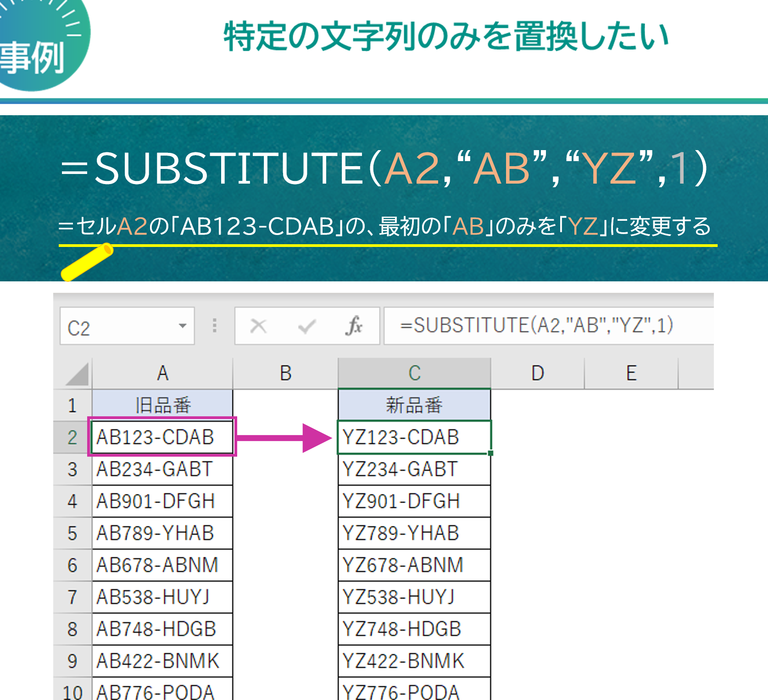Select cell containing YZ123-CDAB
The image size is (768, 700).
pos(414,437)
